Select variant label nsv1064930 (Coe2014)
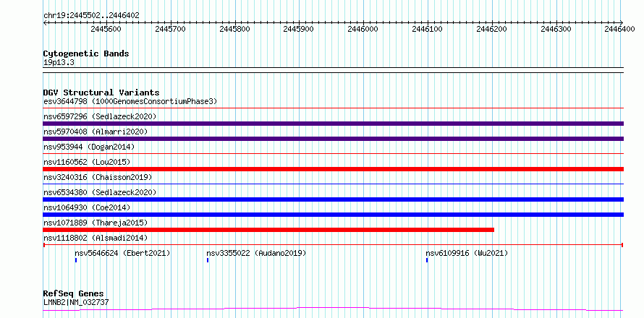 click(87, 207)
